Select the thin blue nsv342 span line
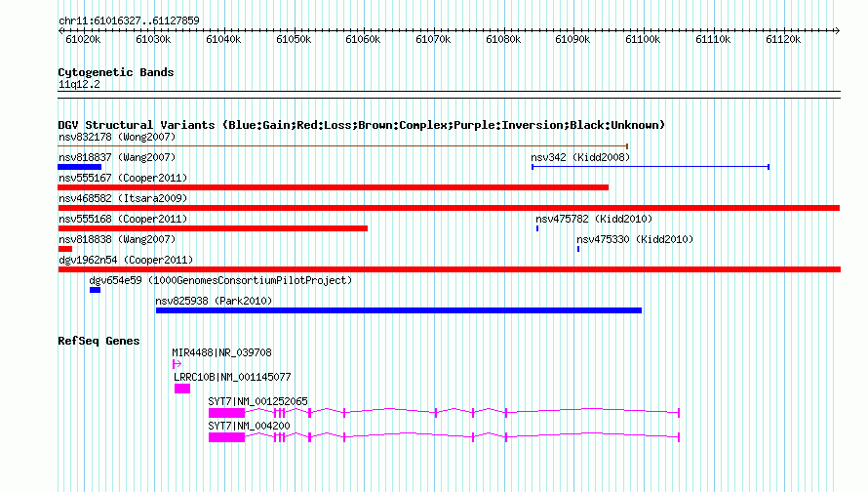This screenshot has height=492, width=868. (x=651, y=167)
